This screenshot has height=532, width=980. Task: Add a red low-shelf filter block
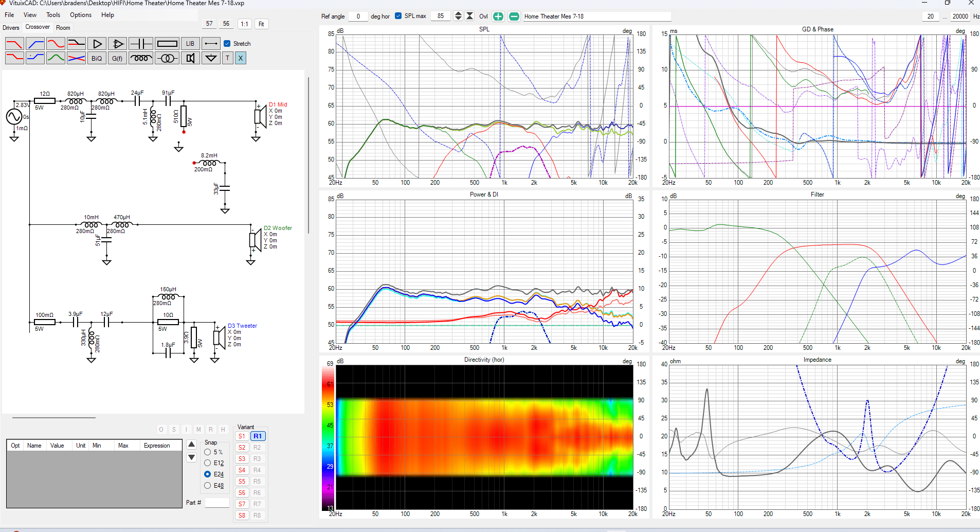tap(14, 58)
